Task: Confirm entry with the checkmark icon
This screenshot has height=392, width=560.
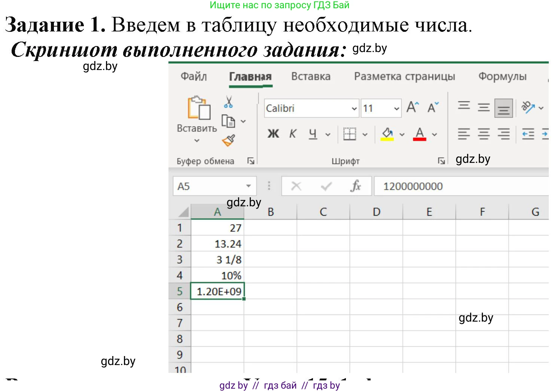Action: point(325,186)
